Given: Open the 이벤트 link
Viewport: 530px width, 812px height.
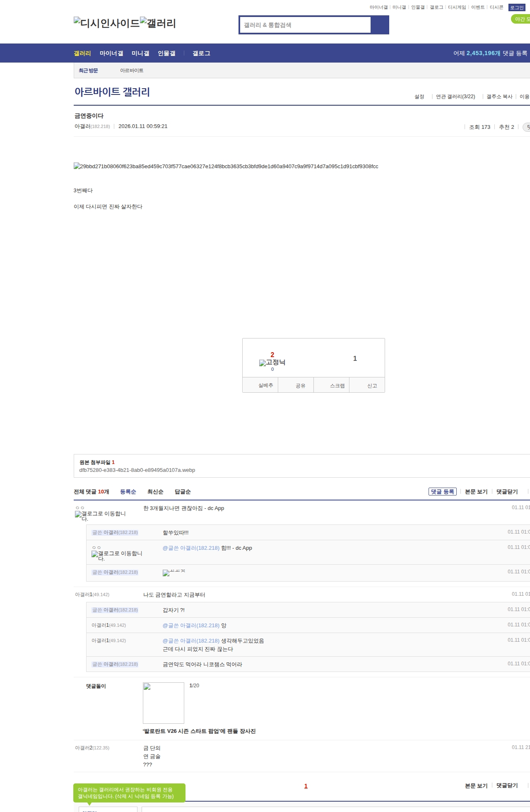Looking at the screenshot, I should [478, 7].
